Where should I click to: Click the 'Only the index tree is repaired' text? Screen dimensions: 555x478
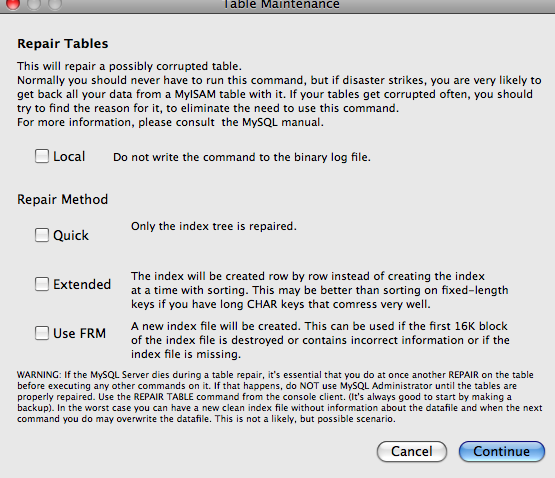coord(214,226)
